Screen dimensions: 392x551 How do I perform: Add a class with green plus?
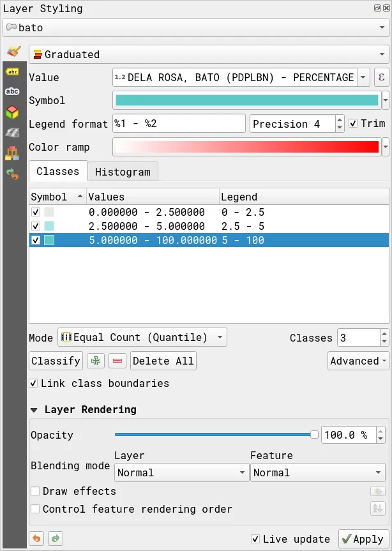96,361
